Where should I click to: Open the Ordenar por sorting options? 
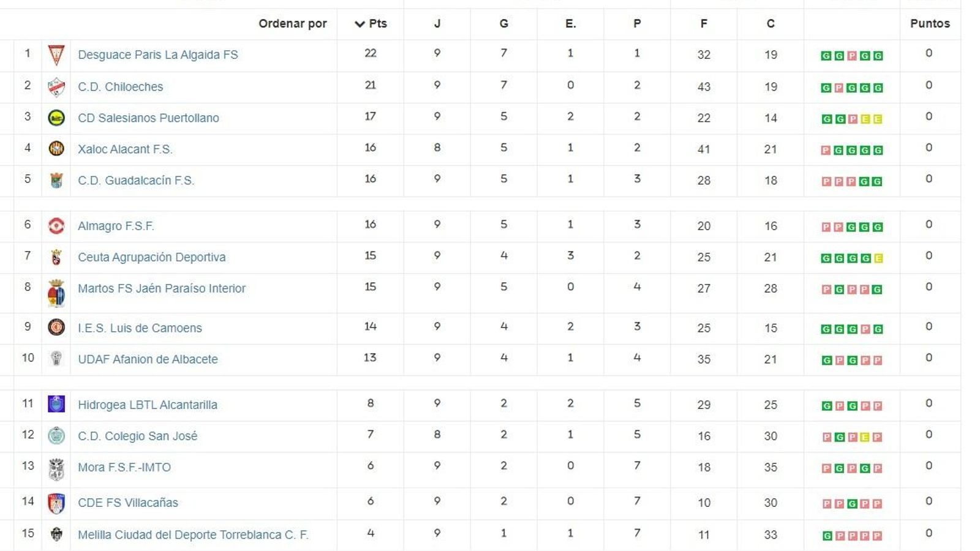coord(293,23)
